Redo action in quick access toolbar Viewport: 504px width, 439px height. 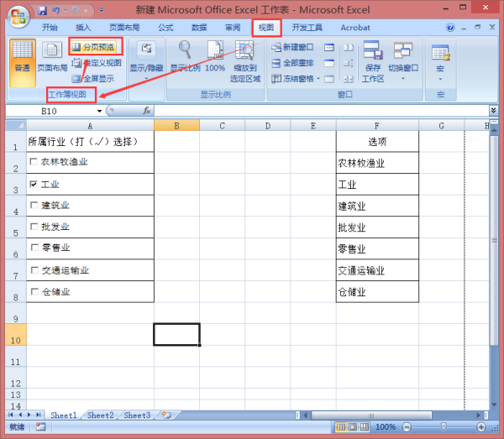tap(76, 10)
